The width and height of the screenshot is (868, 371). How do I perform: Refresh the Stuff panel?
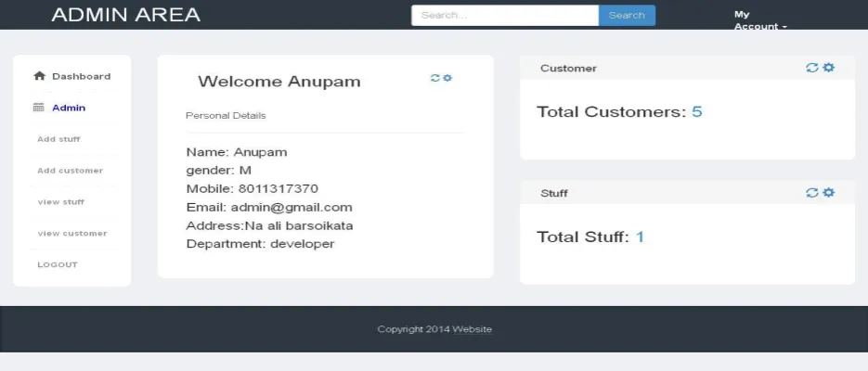tap(811, 192)
